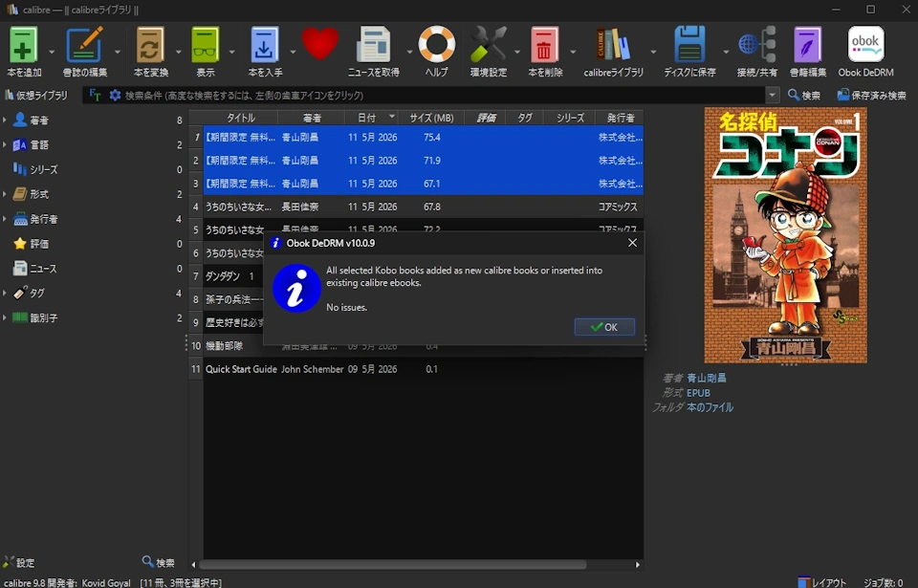Viewport: 918px width, 588px height.
Task: Open search history dropdown arrow
Action: coord(773,95)
